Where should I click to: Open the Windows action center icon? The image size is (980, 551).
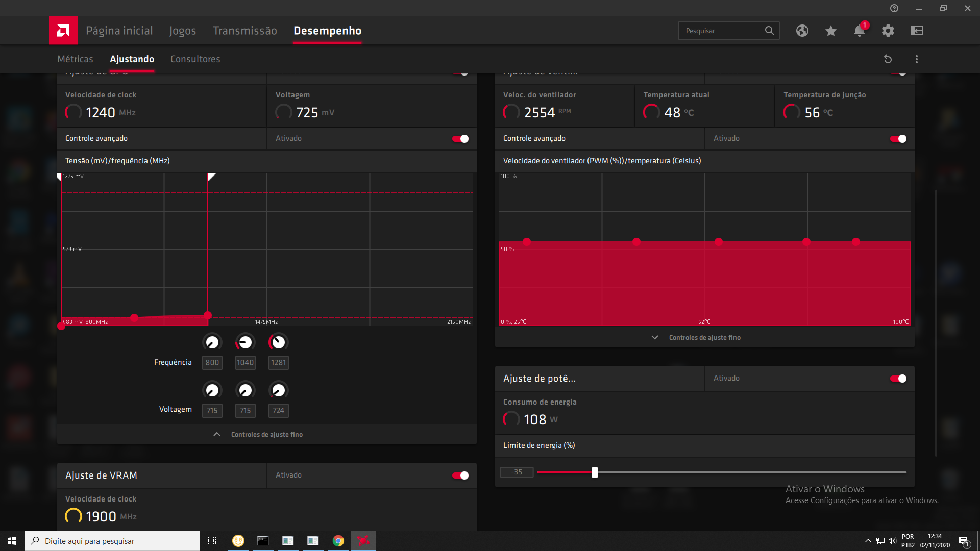pyautogui.click(x=964, y=541)
